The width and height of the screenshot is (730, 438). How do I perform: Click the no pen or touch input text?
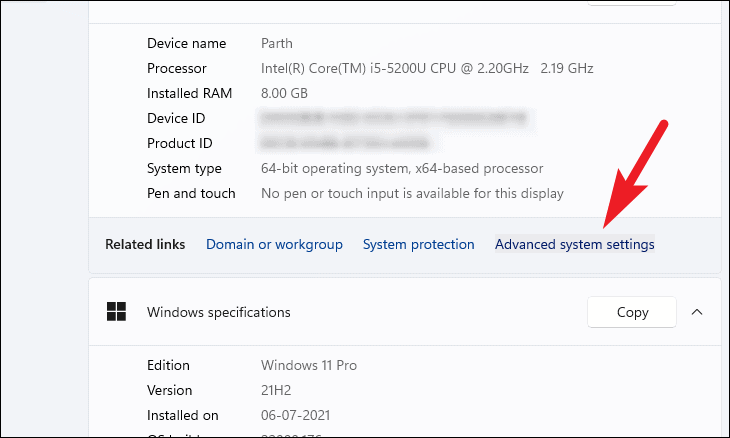click(x=412, y=194)
